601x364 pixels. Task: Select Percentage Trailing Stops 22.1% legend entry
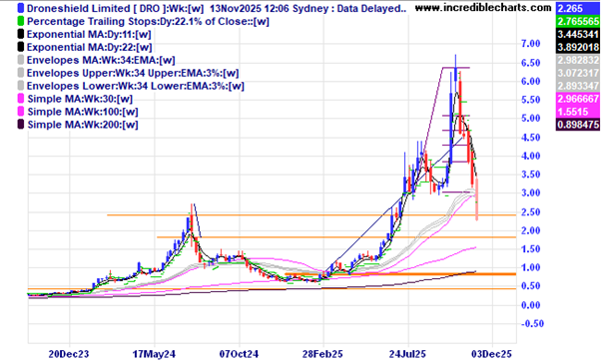click(148, 21)
